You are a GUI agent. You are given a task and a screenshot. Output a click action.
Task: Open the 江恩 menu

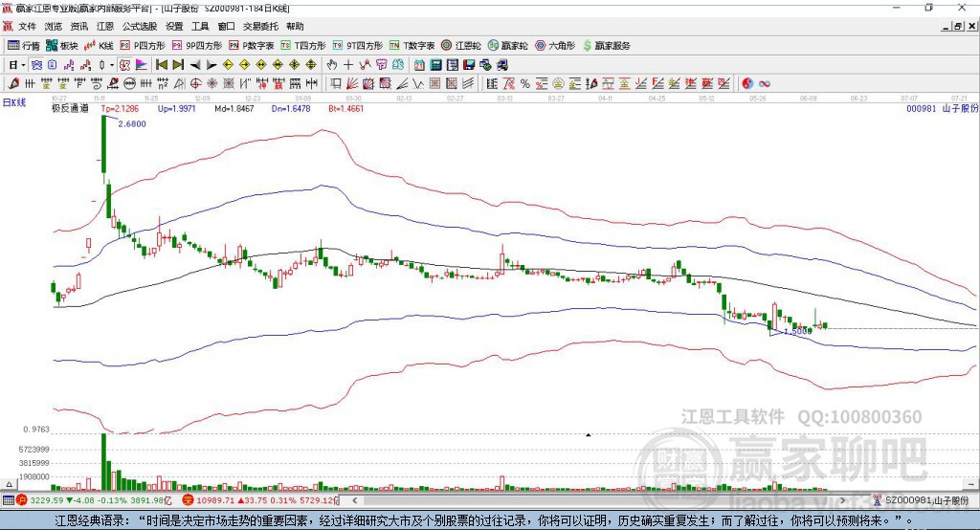105,26
